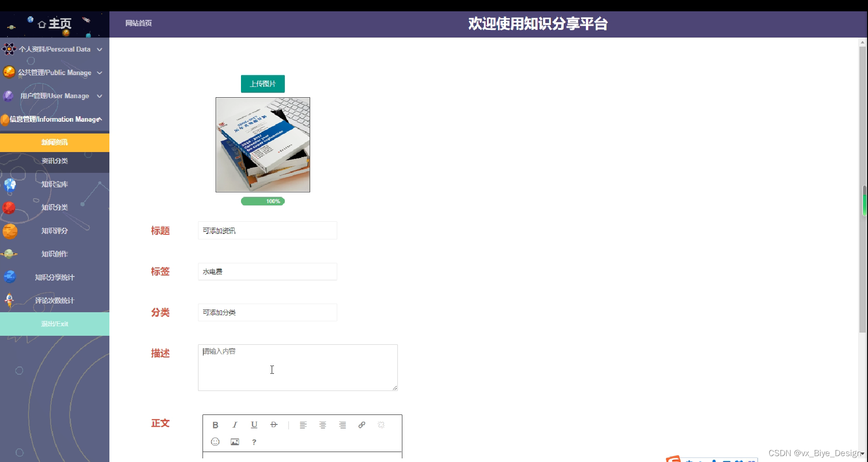Image resolution: width=868 pixels, height=462 pixels.
Task: Open the editor help question mark
Action: tap(254, 442)
